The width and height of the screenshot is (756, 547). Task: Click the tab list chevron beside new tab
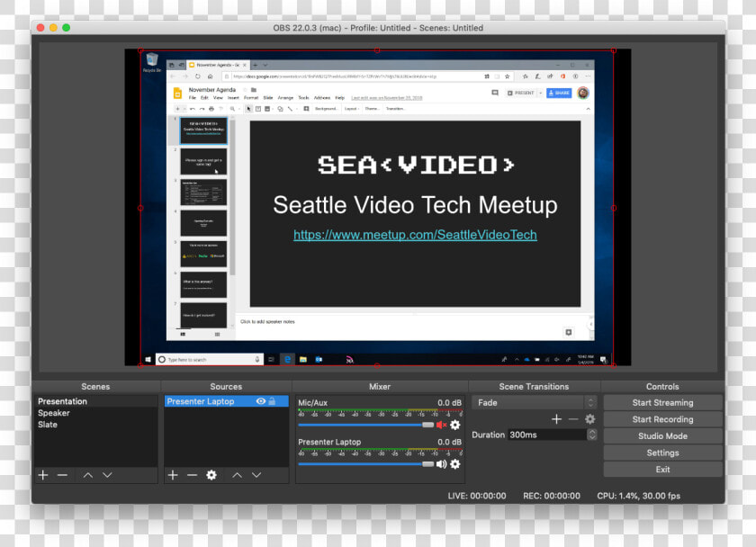click(x=265, y=65)
